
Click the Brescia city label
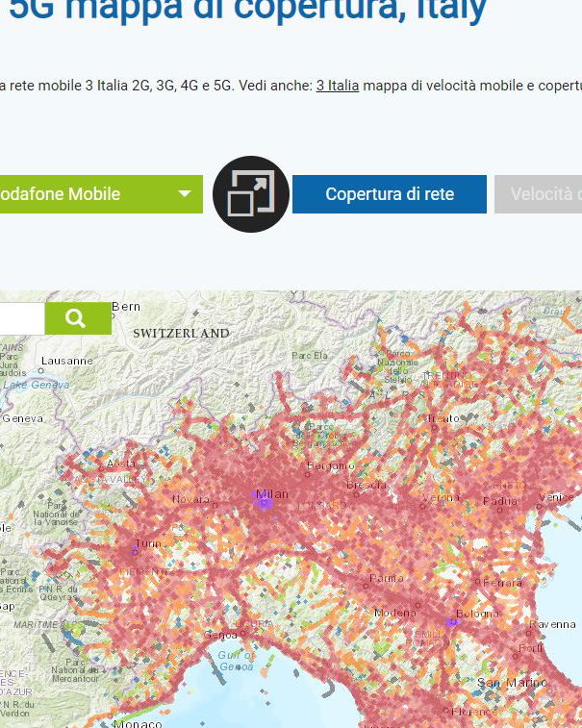click(x=367, y=486)
